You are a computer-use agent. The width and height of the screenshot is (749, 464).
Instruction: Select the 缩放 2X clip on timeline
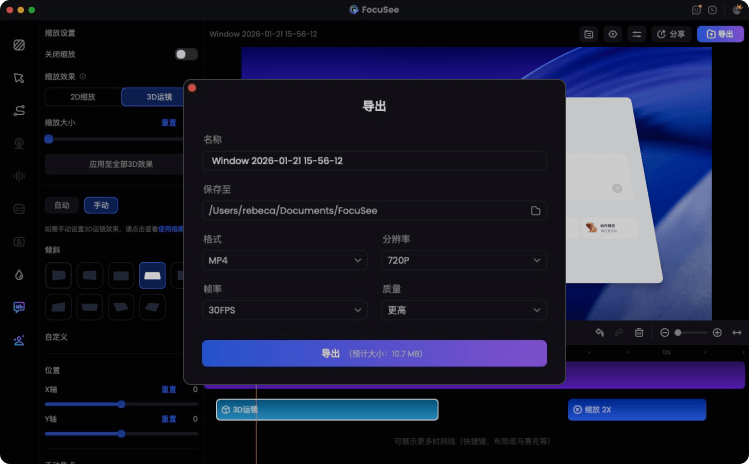click(637, 410)
